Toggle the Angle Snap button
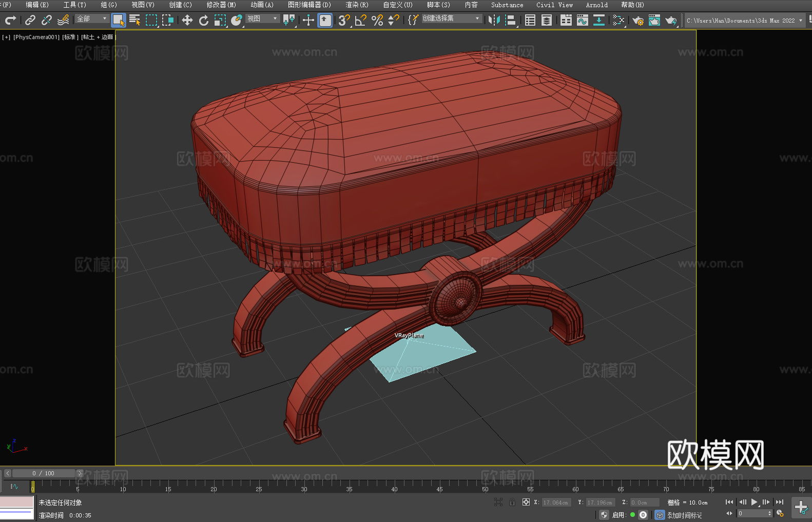The width and height of the screenshot is (812, 522). [x=361, y=20]
